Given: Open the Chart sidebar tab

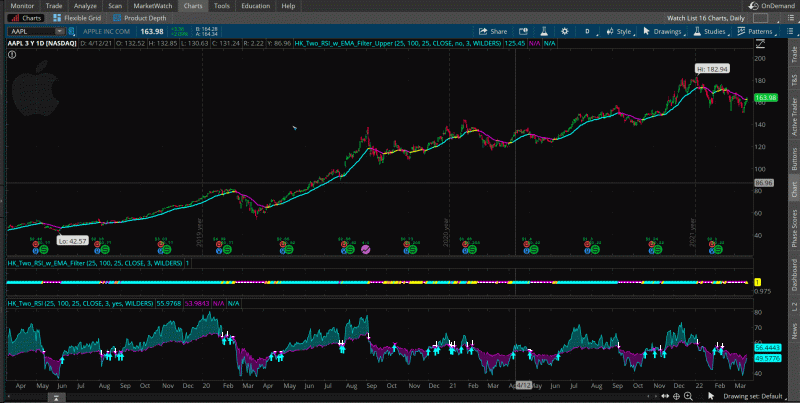Looking at the screenshot, I should point(794,189).
